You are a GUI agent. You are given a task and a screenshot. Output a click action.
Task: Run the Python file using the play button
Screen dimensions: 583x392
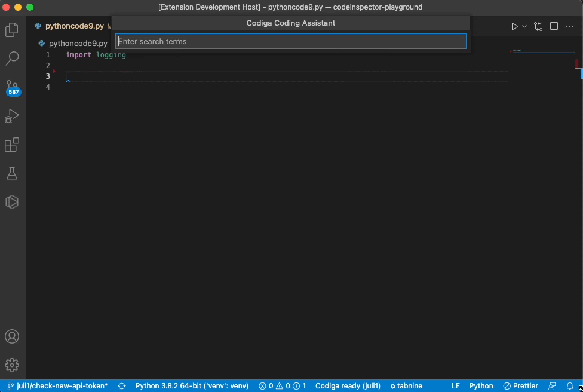tap(513, 26)
